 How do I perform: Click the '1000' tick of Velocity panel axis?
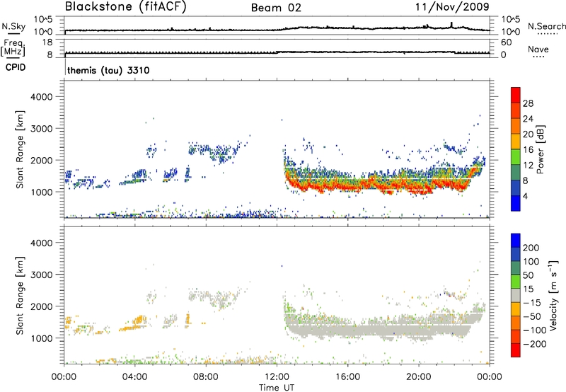coord(42,338)
